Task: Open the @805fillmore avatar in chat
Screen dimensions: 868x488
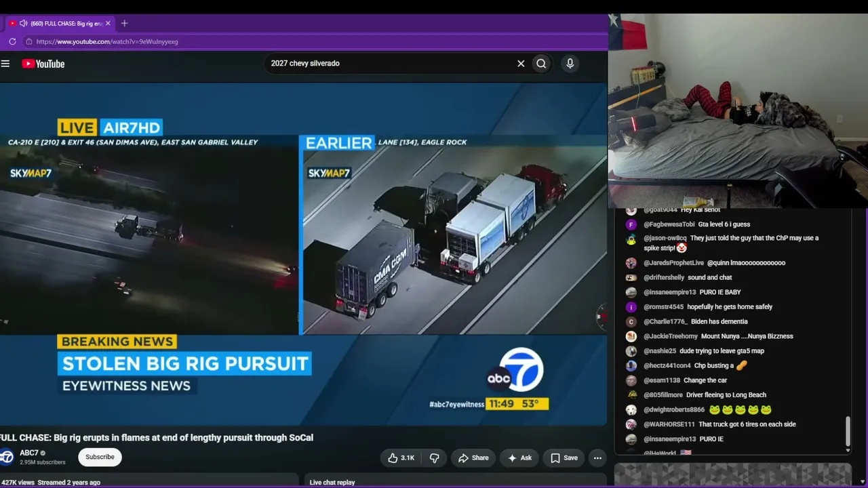Action: click(631, 395)
